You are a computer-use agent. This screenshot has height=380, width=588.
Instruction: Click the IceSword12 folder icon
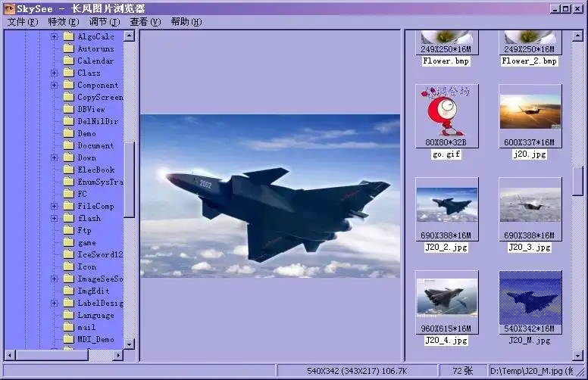pos(69,254)
